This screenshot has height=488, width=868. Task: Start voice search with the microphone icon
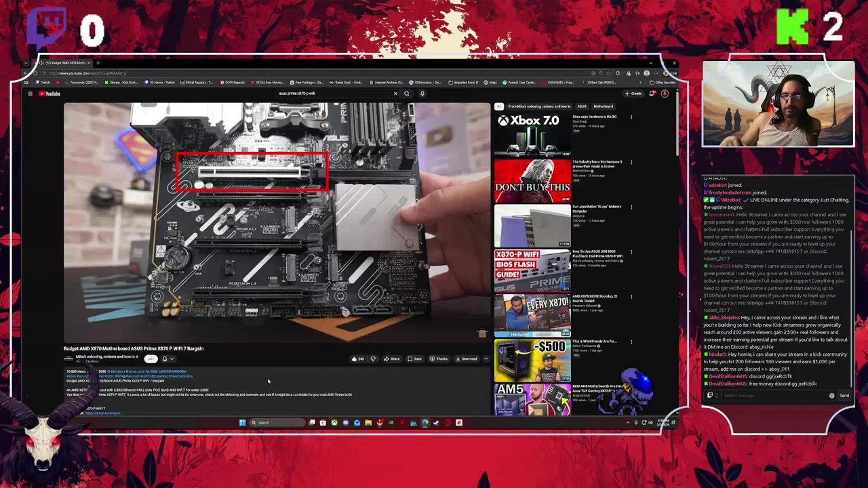pos(422,94)
